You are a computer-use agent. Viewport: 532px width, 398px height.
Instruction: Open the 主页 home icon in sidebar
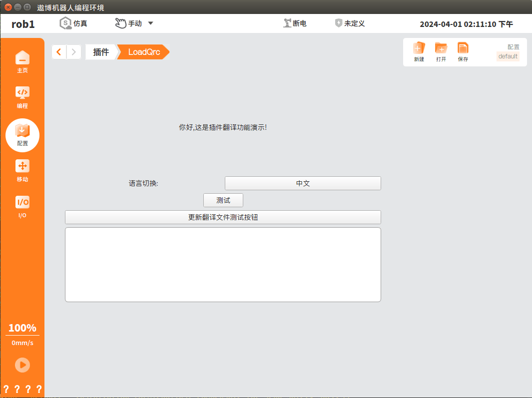click(22, 62)
